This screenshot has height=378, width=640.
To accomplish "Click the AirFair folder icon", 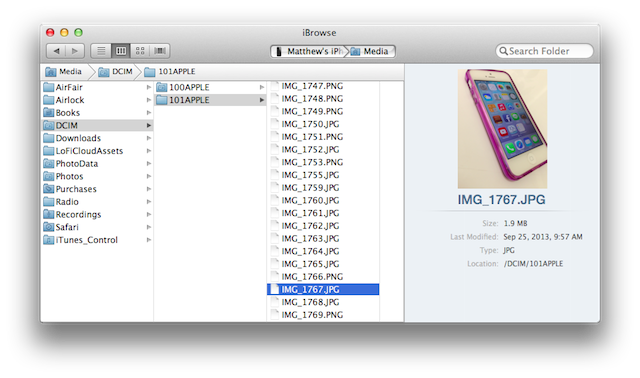I will coord(49,87).
